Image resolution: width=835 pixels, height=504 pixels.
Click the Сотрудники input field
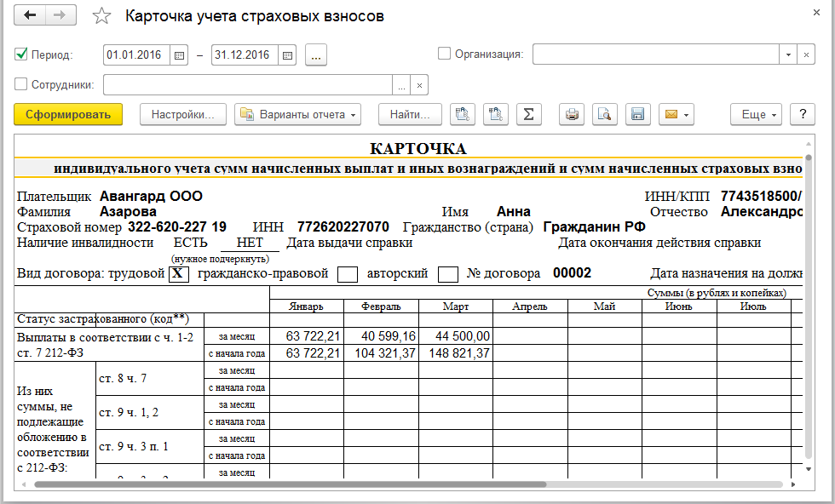pyautogui.click(x=248, y=84)
